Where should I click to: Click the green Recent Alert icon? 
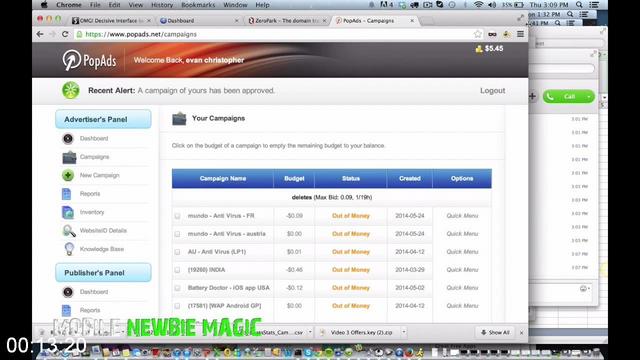[71, 90]
